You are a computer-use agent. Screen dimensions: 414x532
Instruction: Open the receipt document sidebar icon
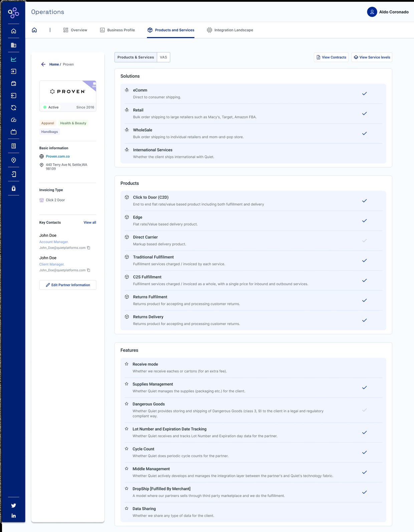[x=14, y=146]
